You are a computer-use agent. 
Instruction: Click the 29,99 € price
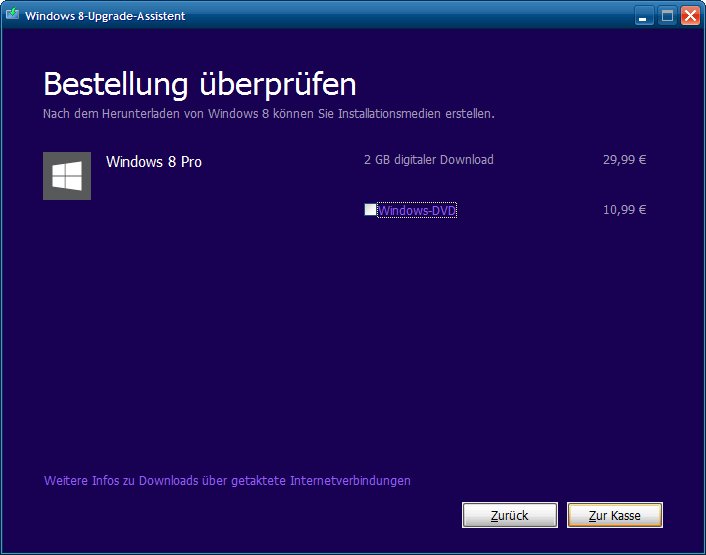625,160
